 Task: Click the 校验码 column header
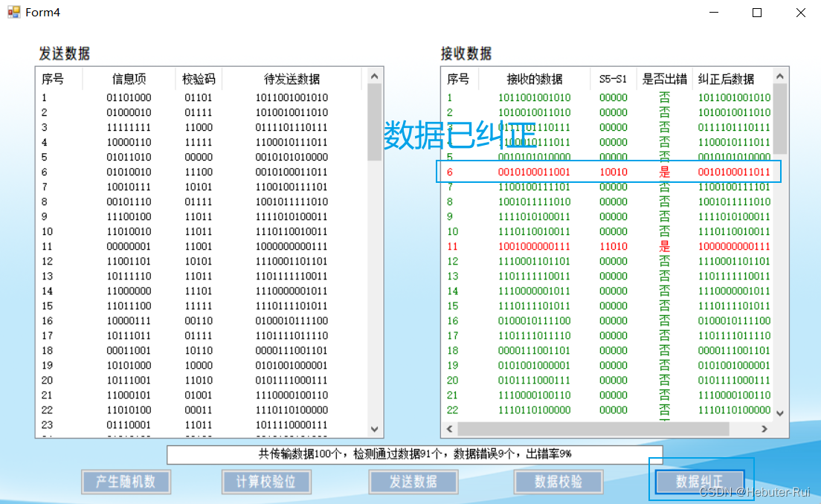(199, 79)
